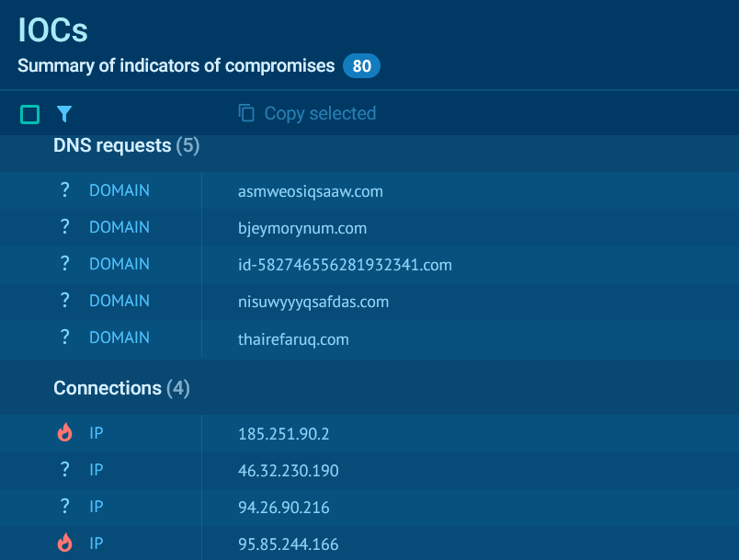Click flame icon beside 95.85.244.166
739x560 pixels.
64,543
